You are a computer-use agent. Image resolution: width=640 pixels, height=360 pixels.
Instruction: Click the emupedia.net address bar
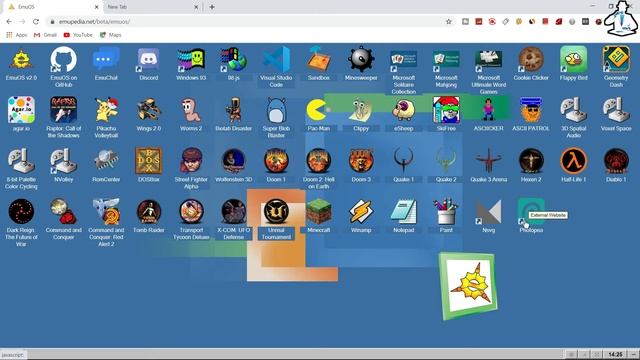point(245,21)
